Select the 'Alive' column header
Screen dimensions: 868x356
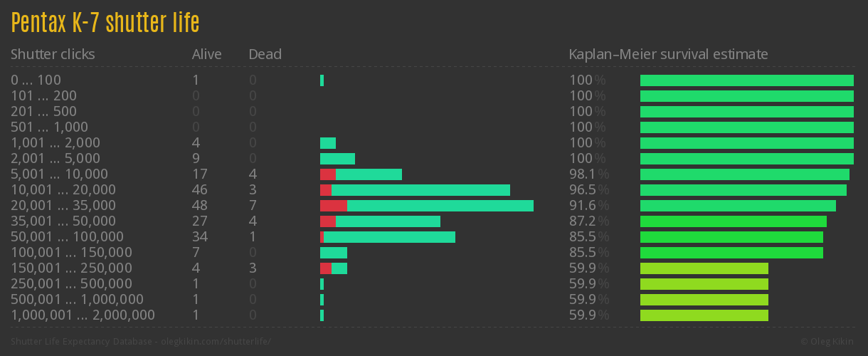tap(206, 54)
